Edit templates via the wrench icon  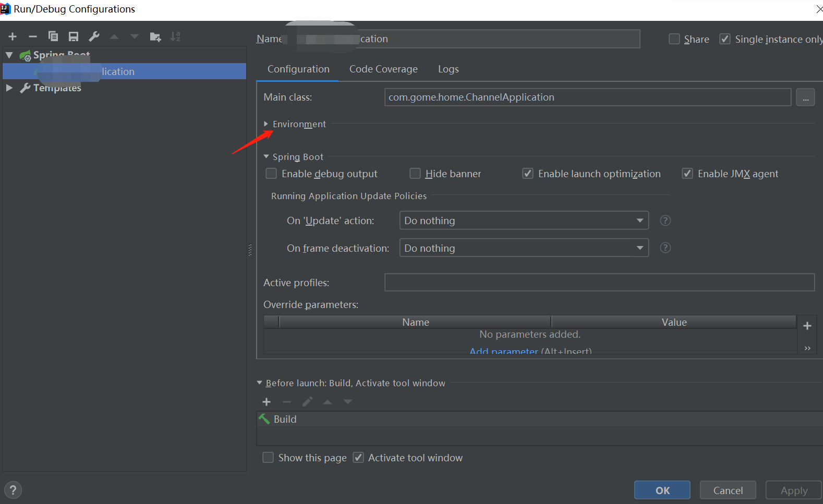pos(94,36)
